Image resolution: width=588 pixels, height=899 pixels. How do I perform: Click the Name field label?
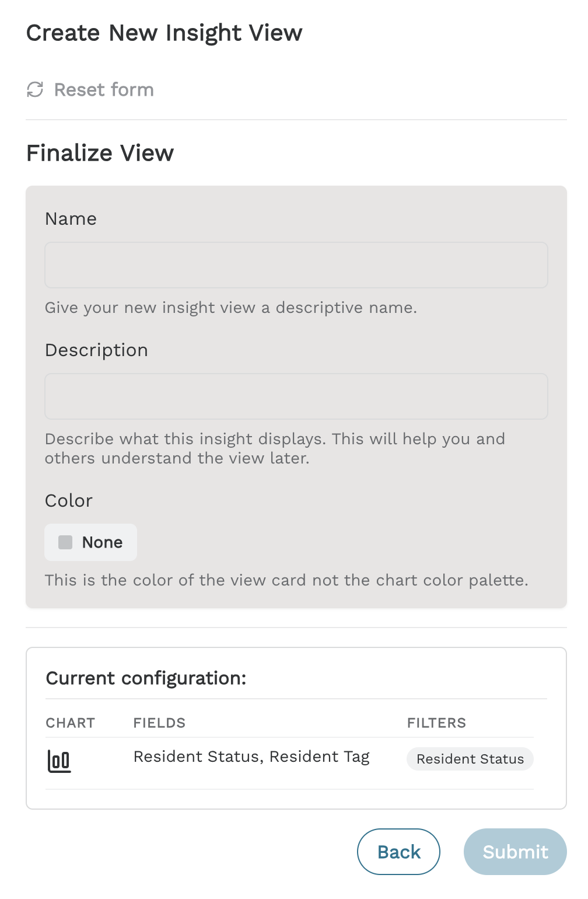pos(71,219)
